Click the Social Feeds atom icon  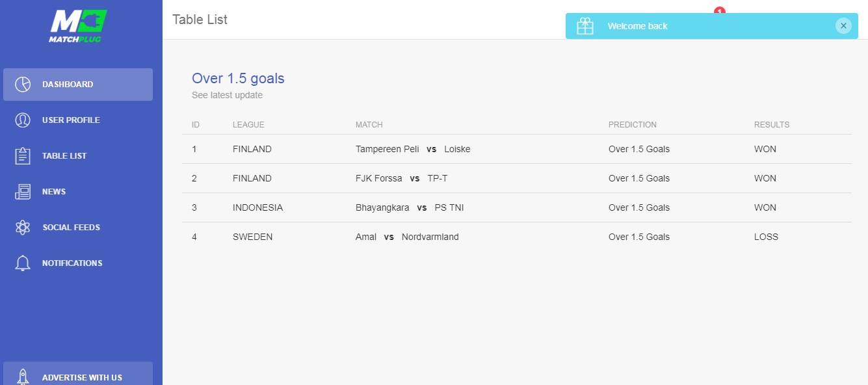(23, 228)
